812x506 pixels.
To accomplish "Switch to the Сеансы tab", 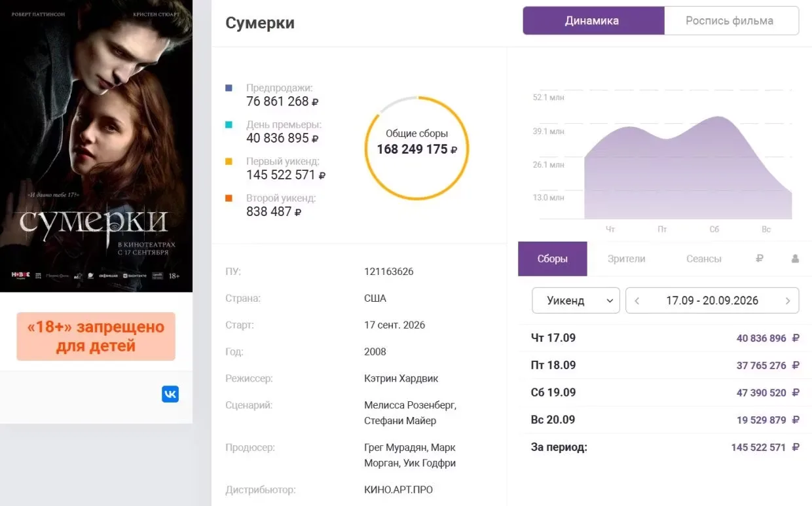I will pos(704,259).
